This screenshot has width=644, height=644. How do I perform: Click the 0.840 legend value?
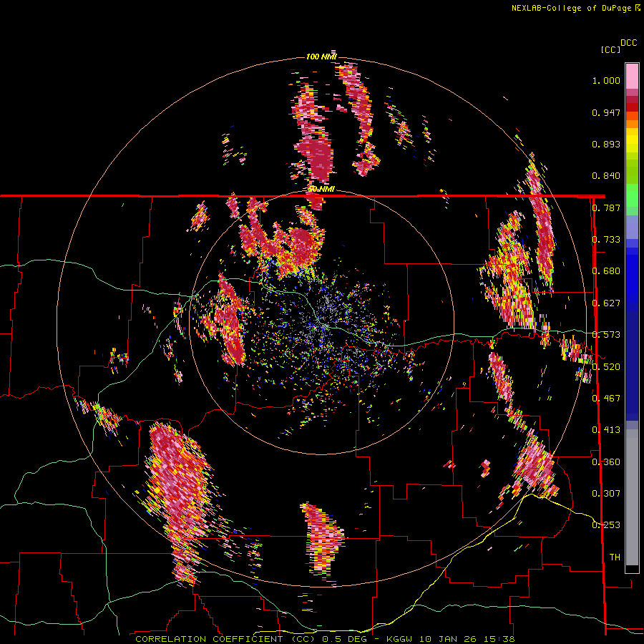coord(606,176)
